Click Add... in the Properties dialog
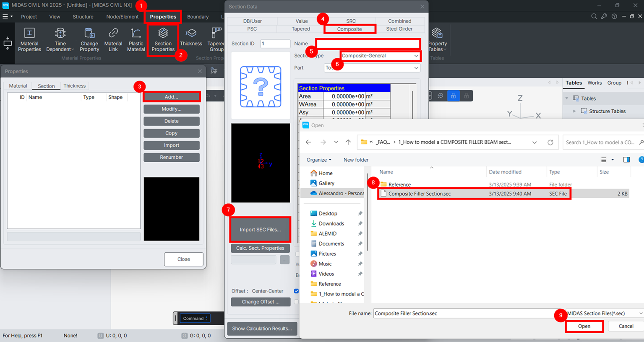 click(171, 97)
